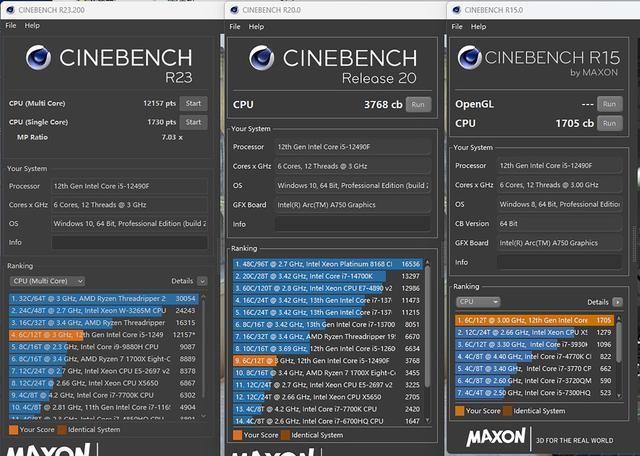
Task: Select R15 ranking row Core i7-4770K 822
Action: 535,356
